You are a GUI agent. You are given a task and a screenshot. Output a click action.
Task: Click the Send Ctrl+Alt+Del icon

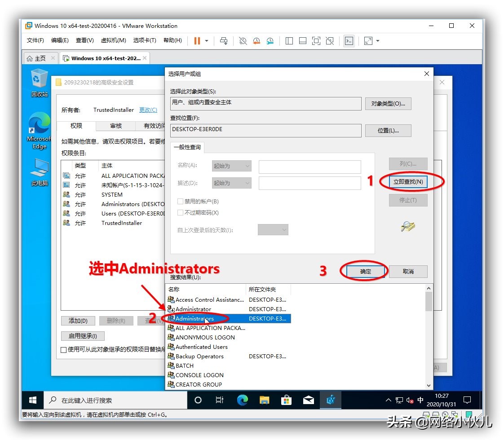tap(223, 41)
